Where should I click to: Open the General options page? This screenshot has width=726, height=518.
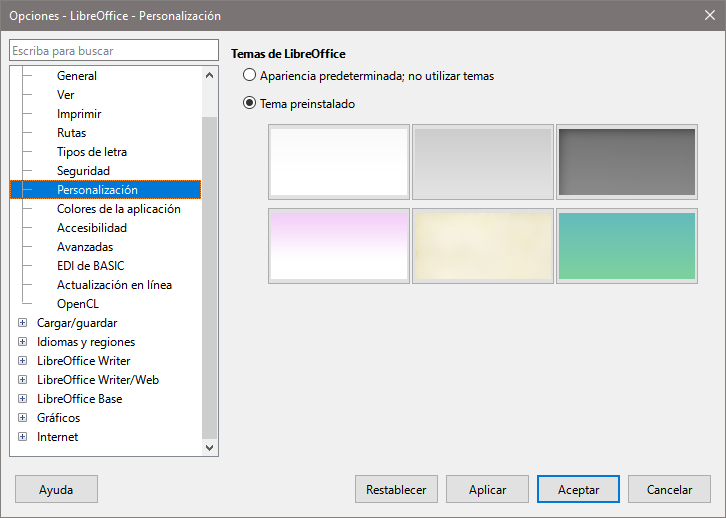coord(76,76)
